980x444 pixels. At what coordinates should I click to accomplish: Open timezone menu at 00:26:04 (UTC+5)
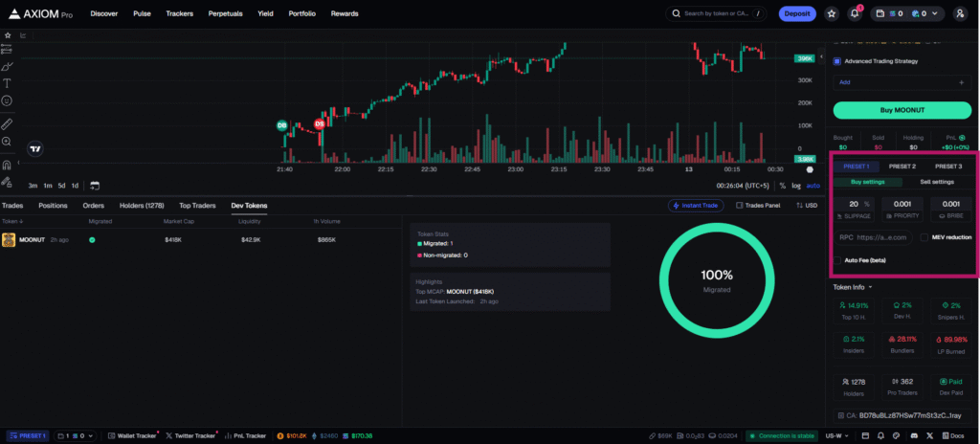click(x=744, y=186)
